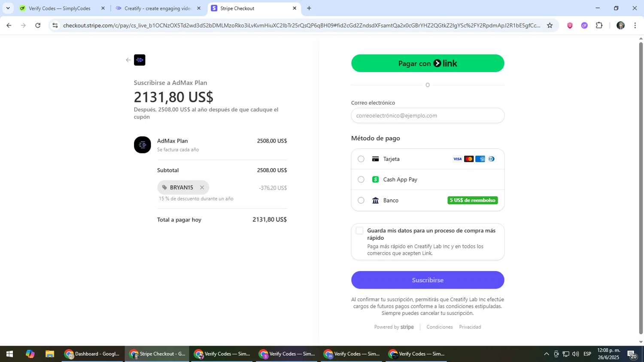Click the Creatify merchant logo icon
The image size is (644, 362).
coord(140,60)
